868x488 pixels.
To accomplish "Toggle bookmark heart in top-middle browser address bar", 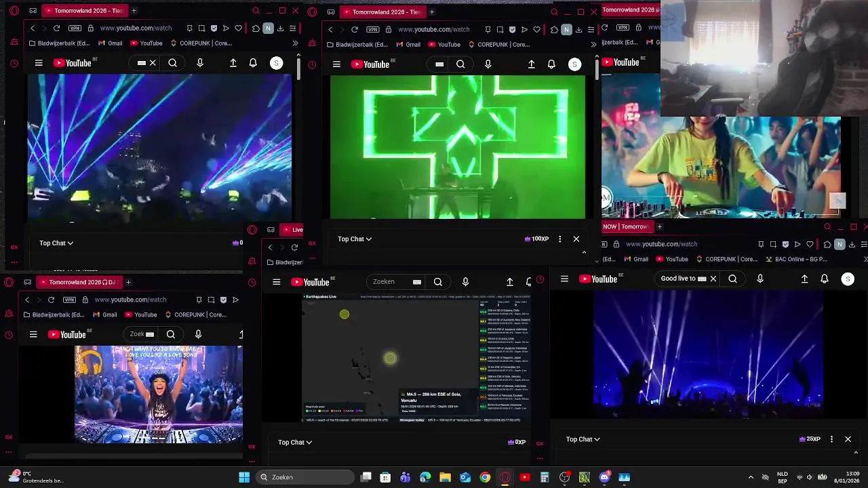I will [x=536, y=30].
